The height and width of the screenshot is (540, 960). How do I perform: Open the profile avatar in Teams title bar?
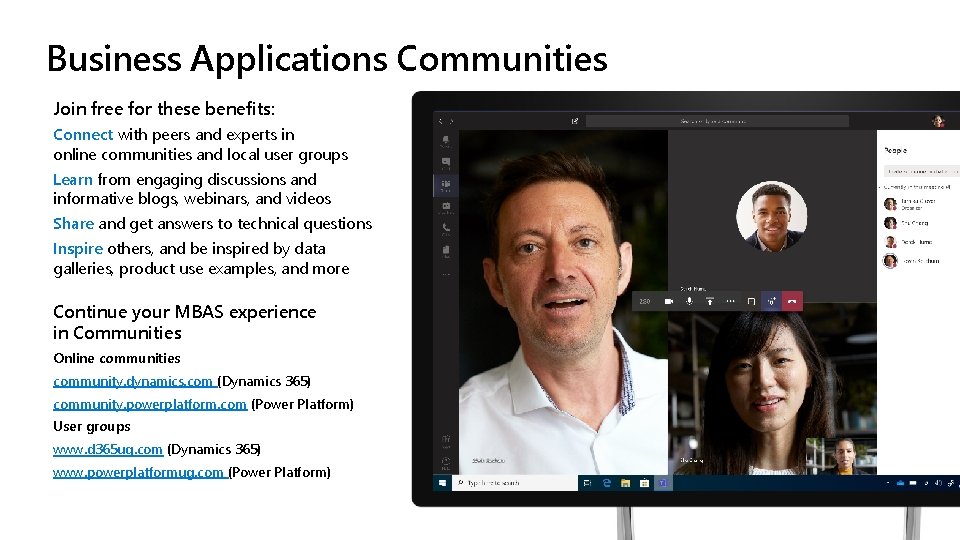(938, 121)
